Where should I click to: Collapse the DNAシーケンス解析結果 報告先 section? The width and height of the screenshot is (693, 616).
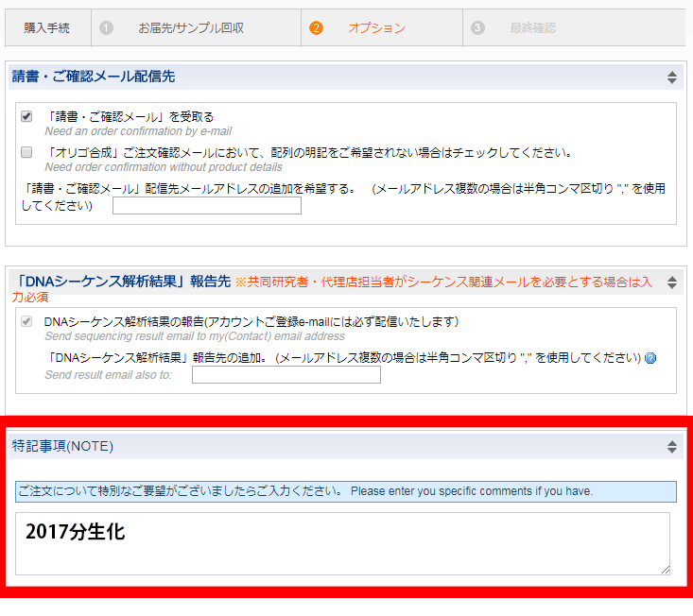click(x=672, y=282)
